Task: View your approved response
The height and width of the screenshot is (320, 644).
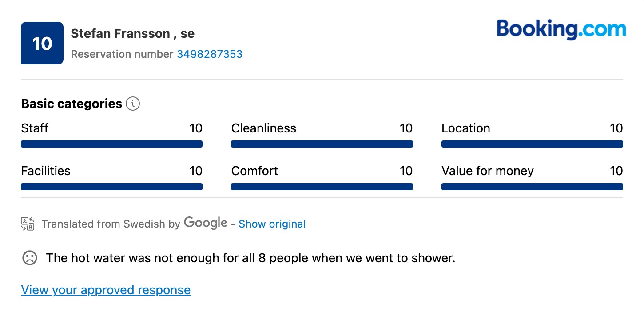Action: click(x=106, y=290)
